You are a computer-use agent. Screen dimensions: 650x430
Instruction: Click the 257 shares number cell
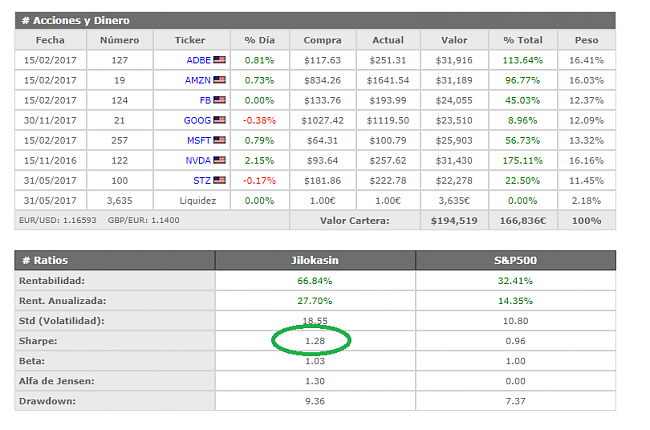(119, 140)
